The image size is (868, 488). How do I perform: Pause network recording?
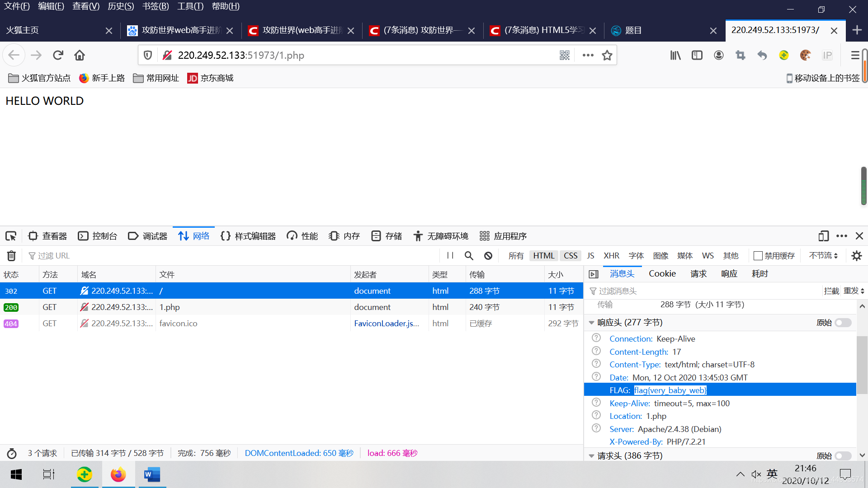click(450, 255)
